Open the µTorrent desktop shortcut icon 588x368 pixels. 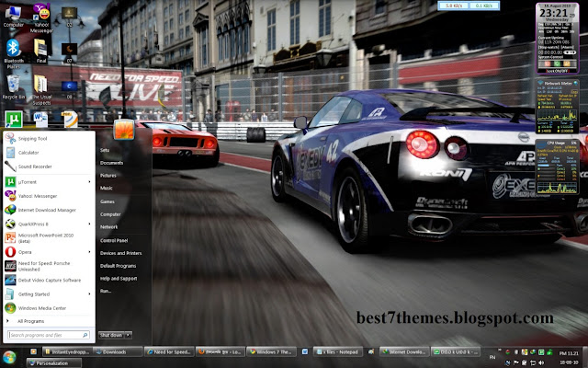14,119
